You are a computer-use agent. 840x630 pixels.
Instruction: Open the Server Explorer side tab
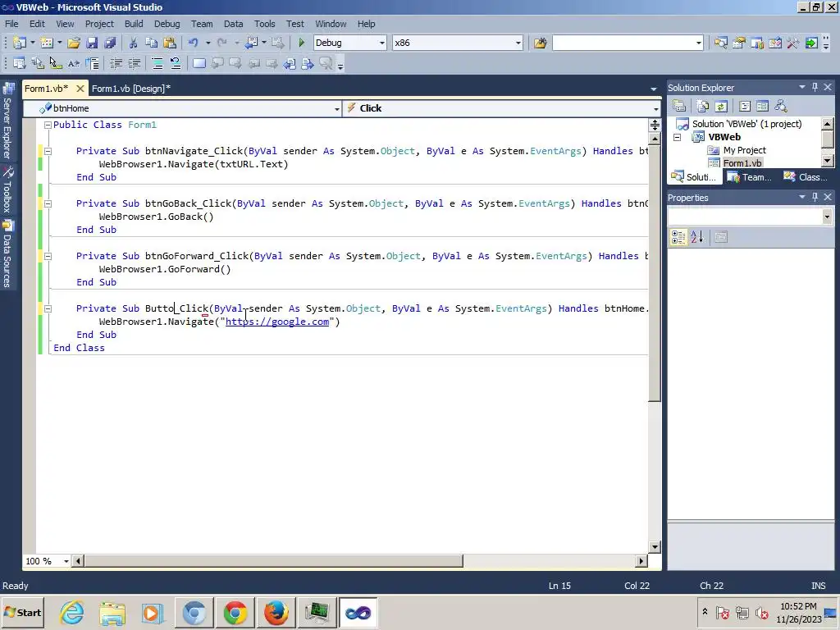click(8, 121)
